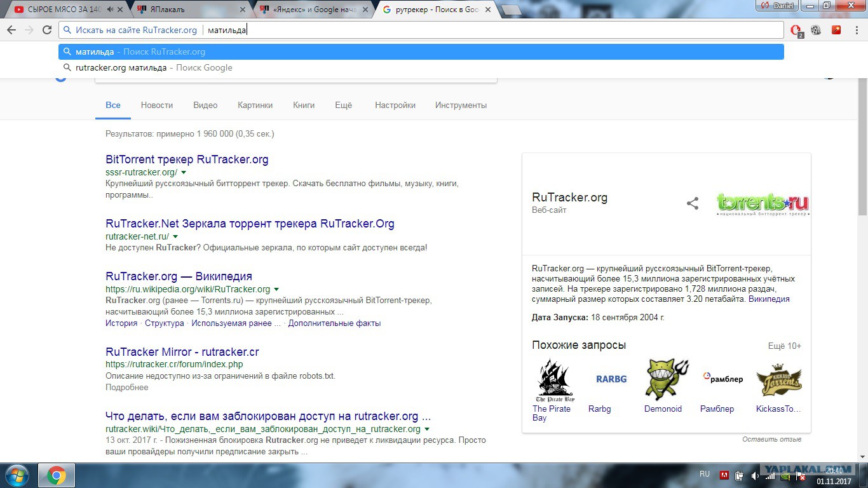Open the Rarbg logo suggestion
868x488 pixels.
[611, 379]
